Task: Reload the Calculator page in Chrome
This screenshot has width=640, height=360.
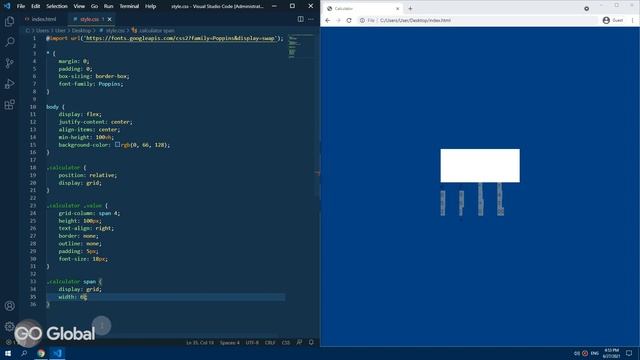Action: coord(349,20)
